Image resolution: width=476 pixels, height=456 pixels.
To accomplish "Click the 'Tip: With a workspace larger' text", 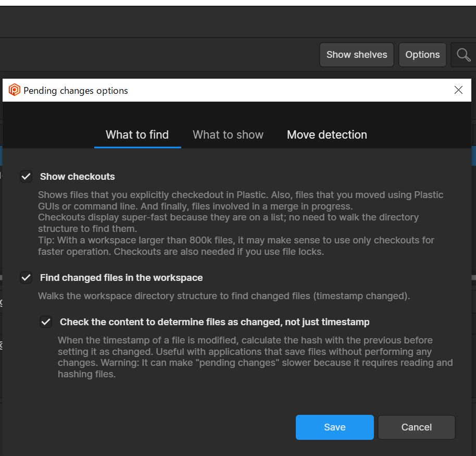I will pyautogui.click(x=236, y=246).
